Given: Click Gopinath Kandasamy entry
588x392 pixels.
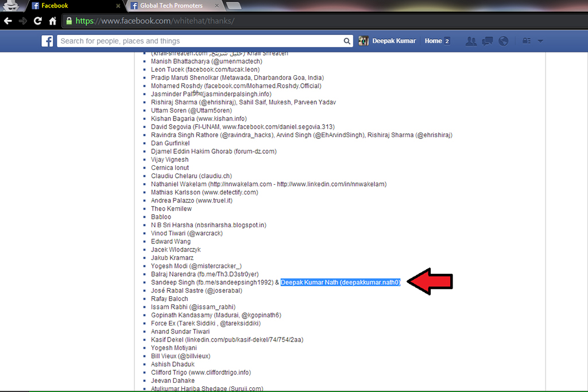Looking at the screenshot, I should [x=216, y=315].
